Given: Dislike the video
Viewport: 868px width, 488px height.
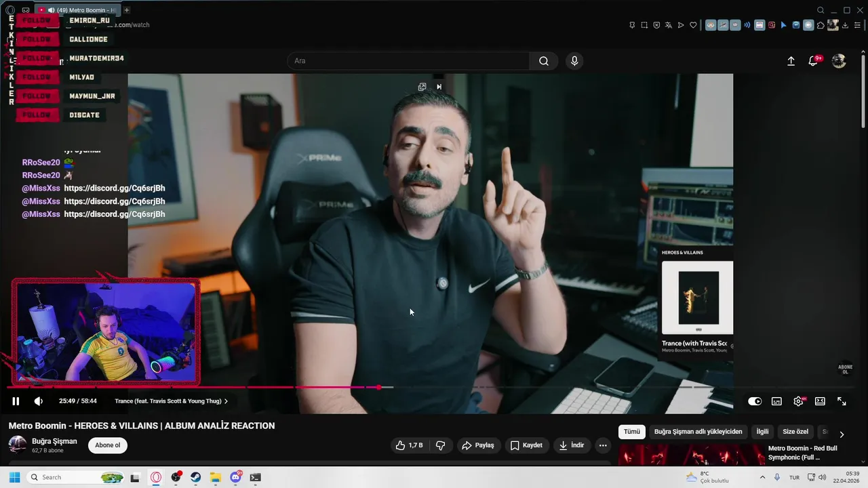Looking at the screenshot, I should pyautogui.click(x=441, y=445).
